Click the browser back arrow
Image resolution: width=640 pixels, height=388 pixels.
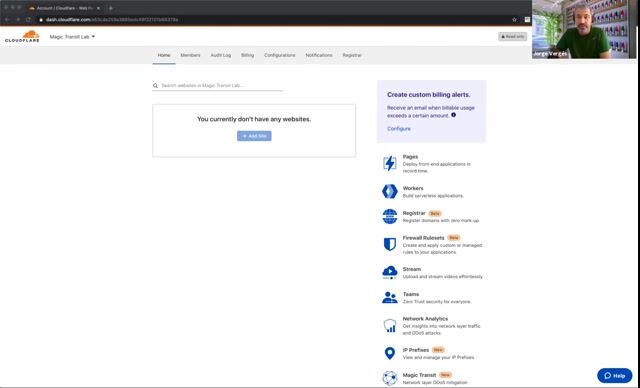pos(7,20)
